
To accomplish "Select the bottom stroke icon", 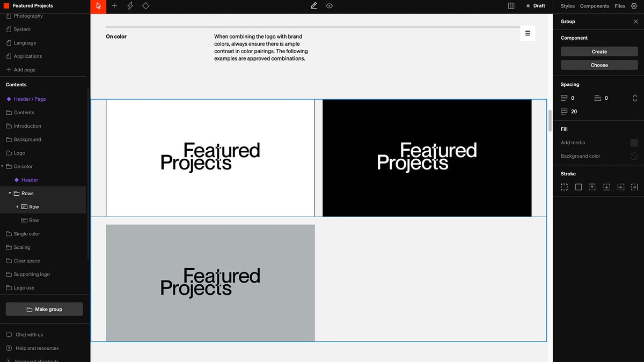I will pos(606,187).
